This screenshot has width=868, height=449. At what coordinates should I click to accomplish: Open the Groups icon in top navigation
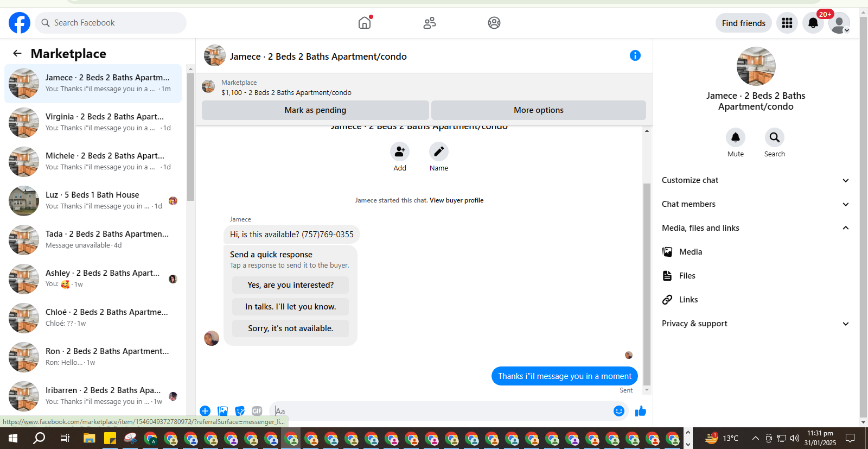coord(494,23)
